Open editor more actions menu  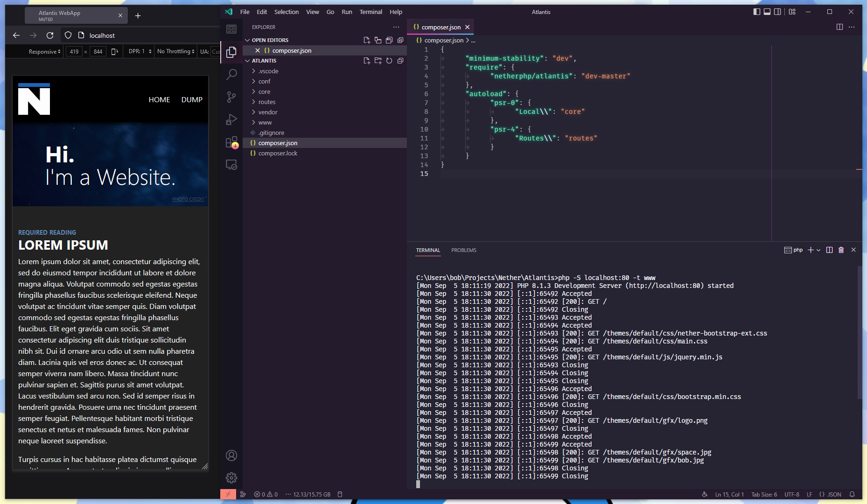click(852, 27)
